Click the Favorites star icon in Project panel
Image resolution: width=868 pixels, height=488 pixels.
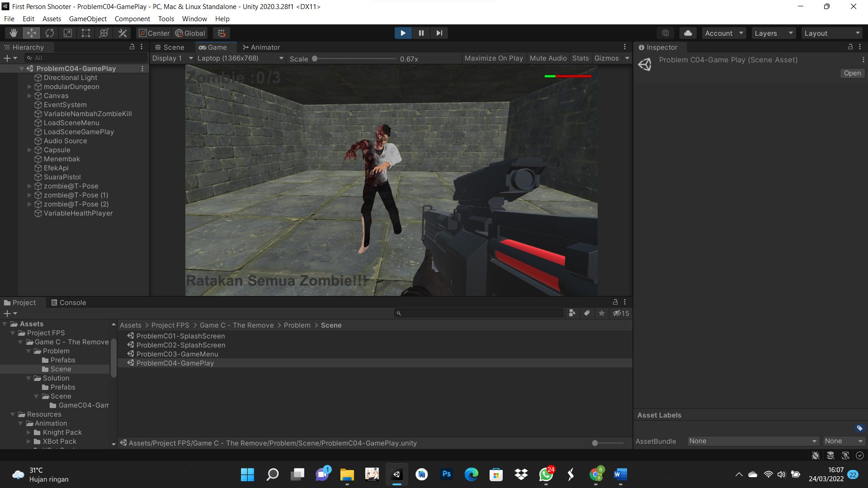click(x=602, y=313)
